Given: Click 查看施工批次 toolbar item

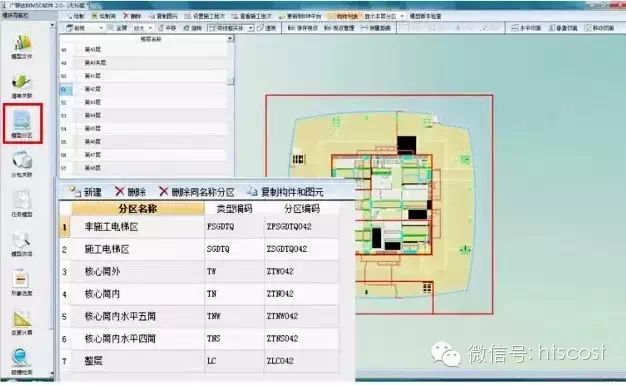Looking at the screenshot, I should coord(252,16).
